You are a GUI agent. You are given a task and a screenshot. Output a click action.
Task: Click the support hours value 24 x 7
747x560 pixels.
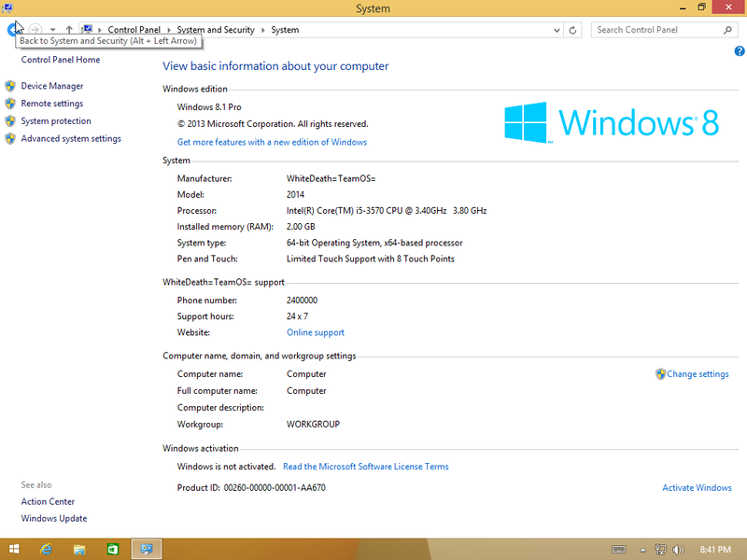[297, 316]
